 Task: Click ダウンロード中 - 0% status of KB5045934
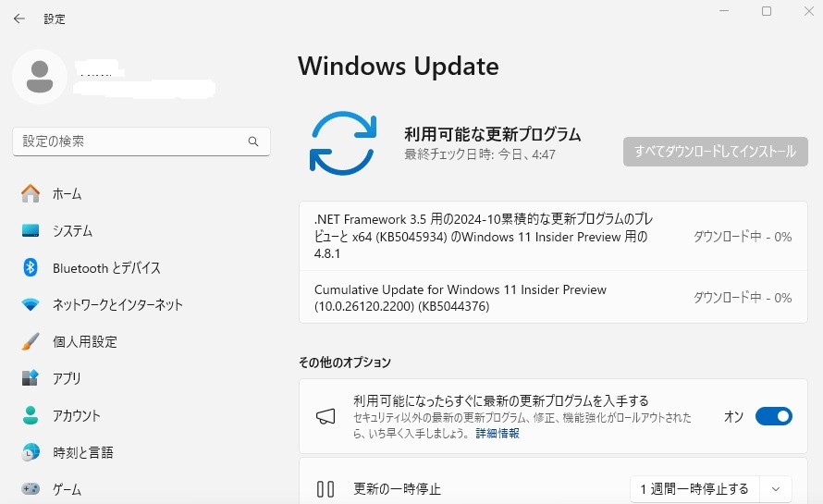[x=743, y=237]
